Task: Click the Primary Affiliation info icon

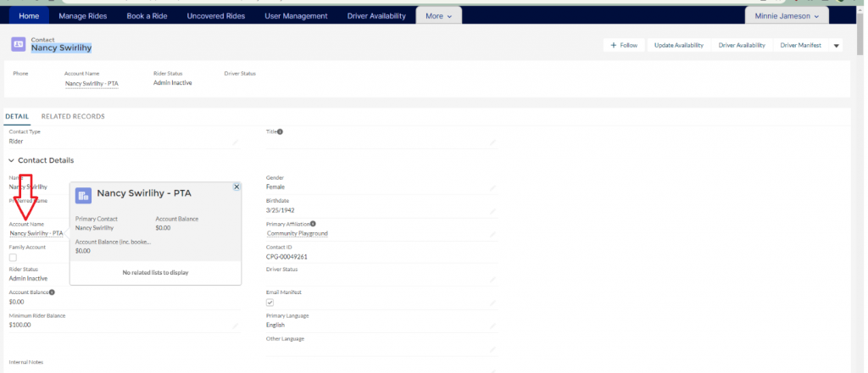Action: [313, 224]
